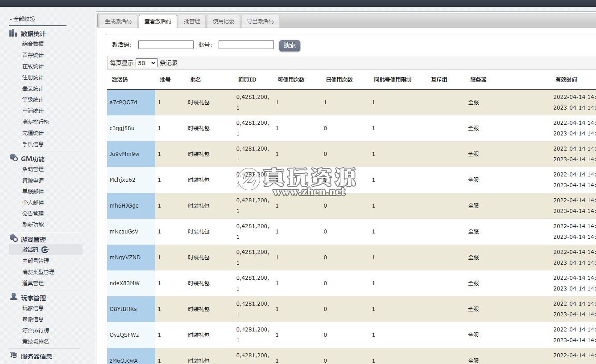Viewport: 596px width, 364px height.
Task: Open 在线统计 in the sidebar
Action: [x=33, y=66]
